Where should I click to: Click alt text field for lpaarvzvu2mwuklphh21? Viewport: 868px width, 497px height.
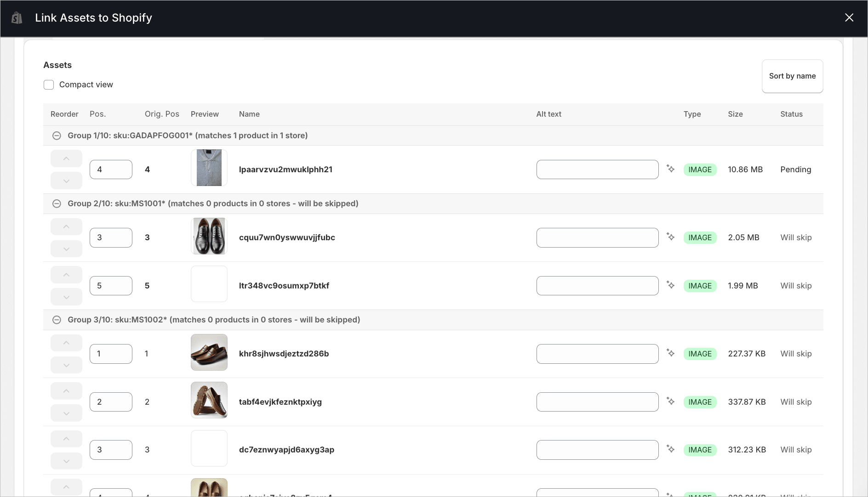597,169
